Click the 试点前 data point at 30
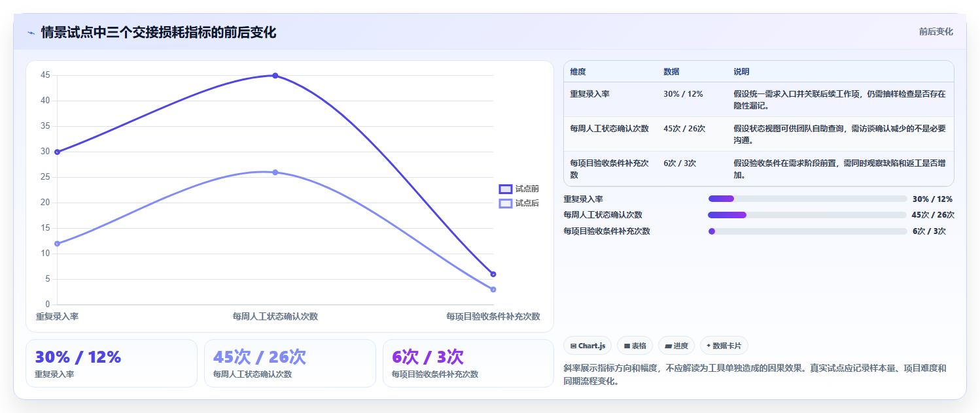The image size is (980, 413). (57, 152)
